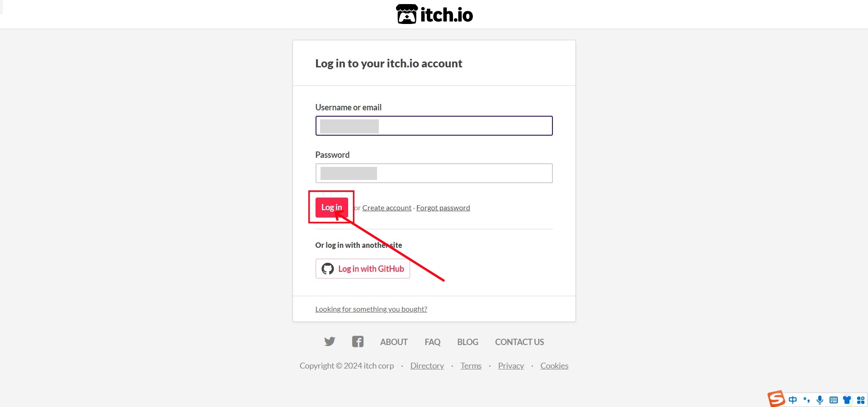Log in with GitHub
Viewport: 868px width, 407px height.
(x=363, y=269)
